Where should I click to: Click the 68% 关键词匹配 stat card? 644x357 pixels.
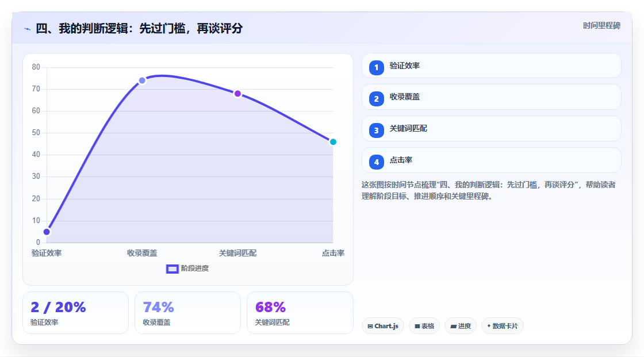pyautogui.click(x=300, y=313)
